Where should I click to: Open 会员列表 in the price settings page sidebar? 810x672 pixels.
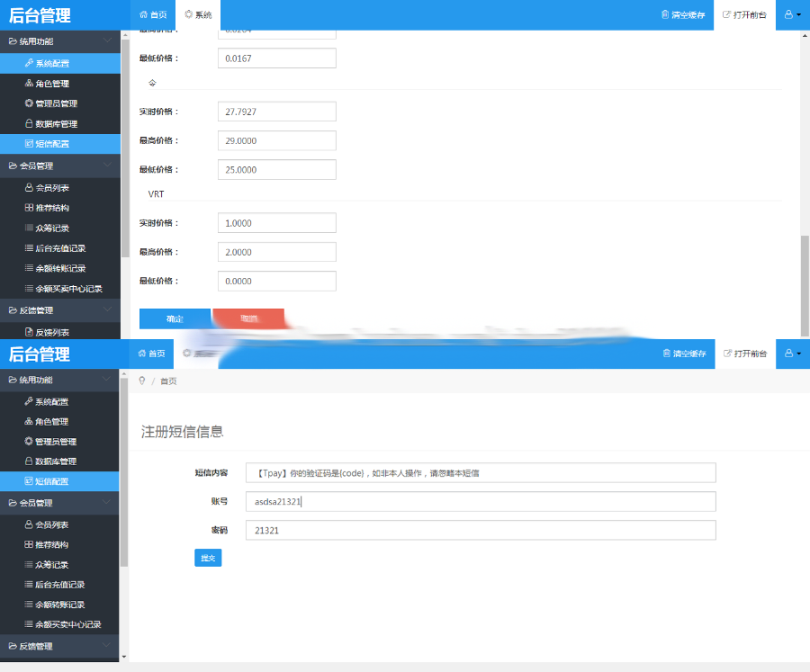click(x=60, y=187)
